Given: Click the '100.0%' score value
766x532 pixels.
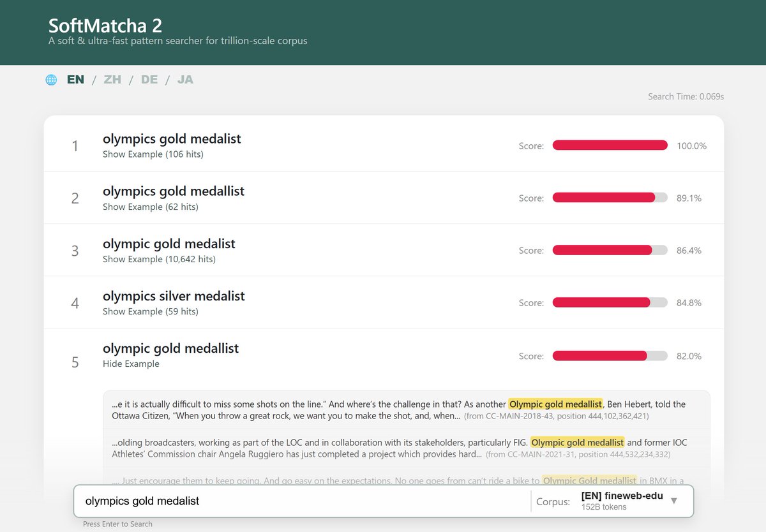Looking at the screenshot, I should [691, 145].
